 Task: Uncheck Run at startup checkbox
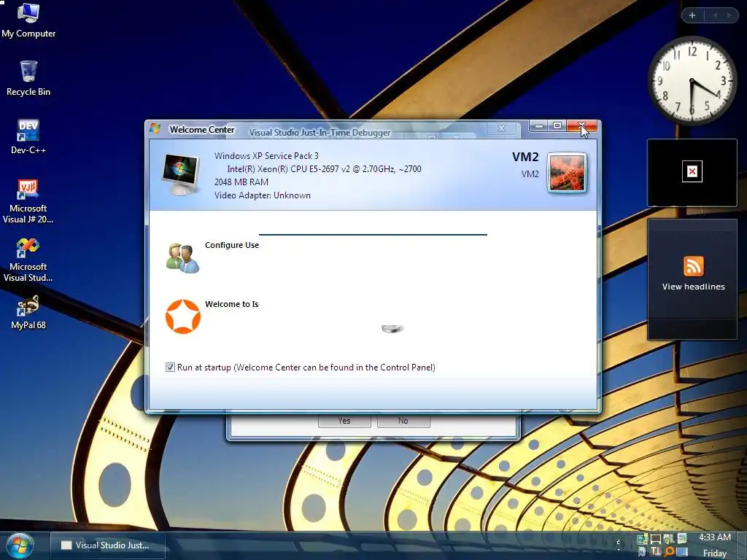pyautogui.click(x=170, y=367)
